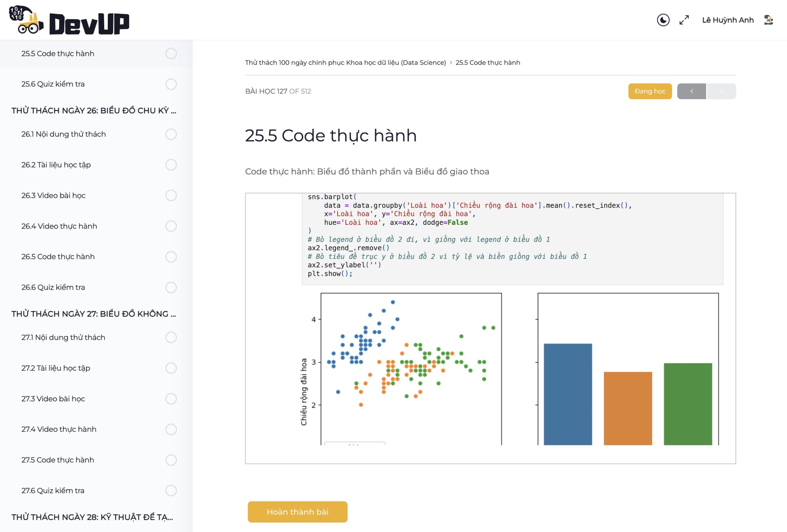Image resolution: width=787 pixels, height=532 pixels.
Task: Open 27.2 Tài liệu học tập lesson
Action: [56, 368]
